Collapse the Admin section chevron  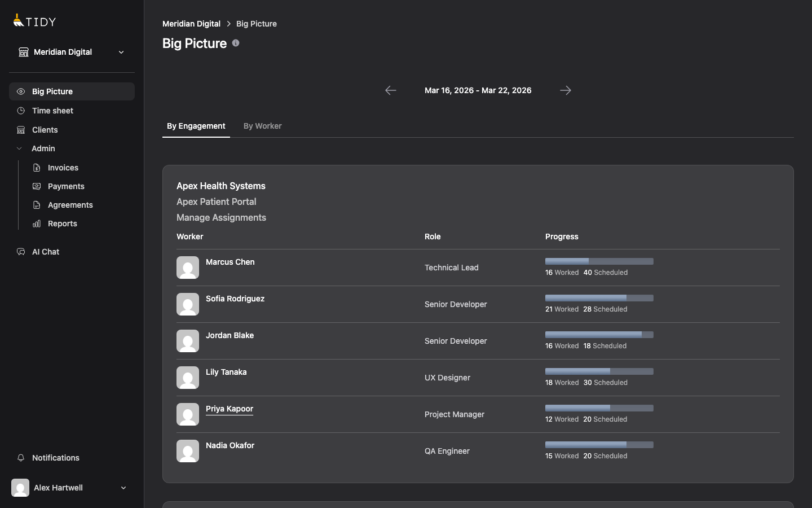[x=19, y=148]
